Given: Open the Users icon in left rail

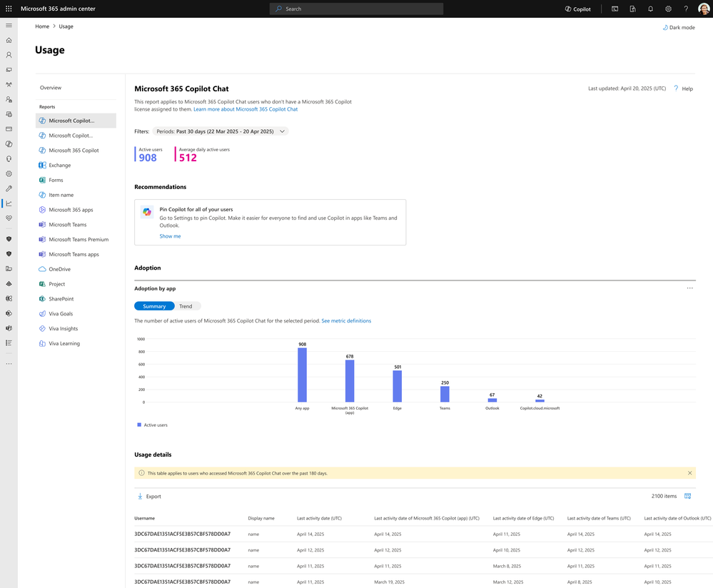Looking at the screenshot, I should click(9, 54).
